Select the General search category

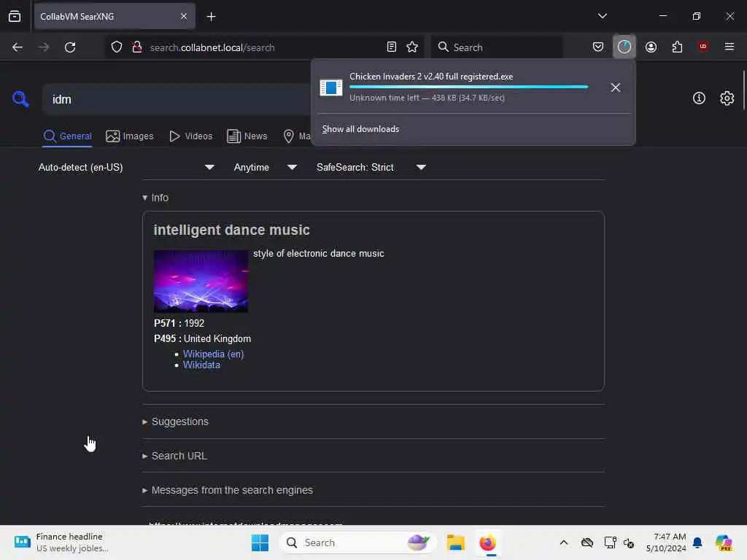67,136
